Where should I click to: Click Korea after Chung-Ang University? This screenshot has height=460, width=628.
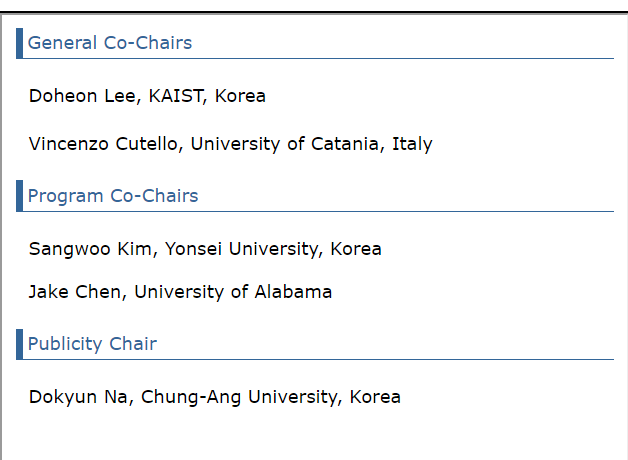coord(375,397)
